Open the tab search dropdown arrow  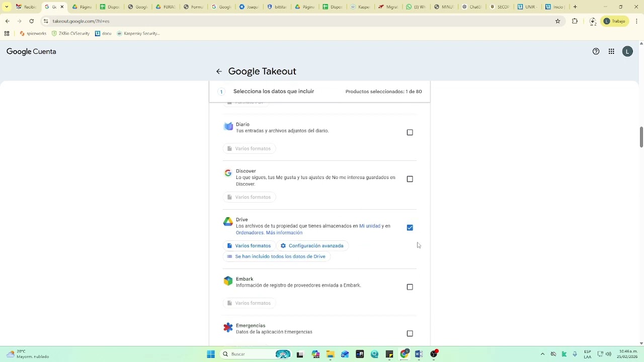pyautogui.click(x=7, y=7)
